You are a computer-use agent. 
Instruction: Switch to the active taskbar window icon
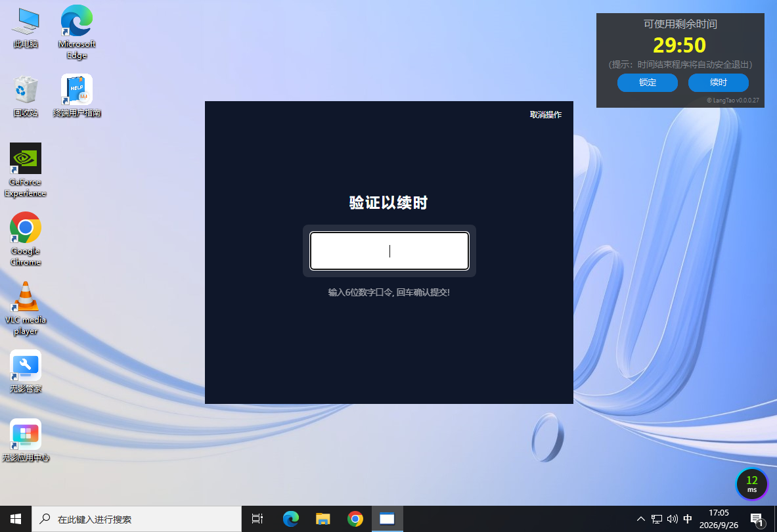click(x=387, y=519)
